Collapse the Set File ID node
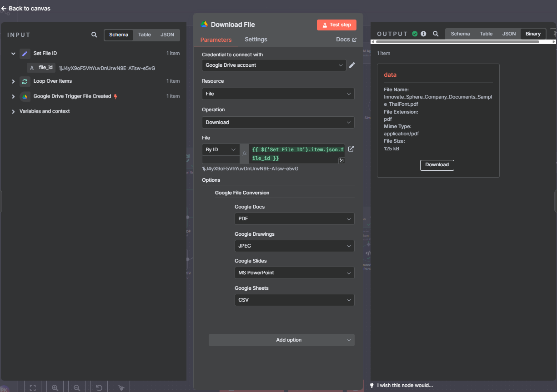 (13, 54)
